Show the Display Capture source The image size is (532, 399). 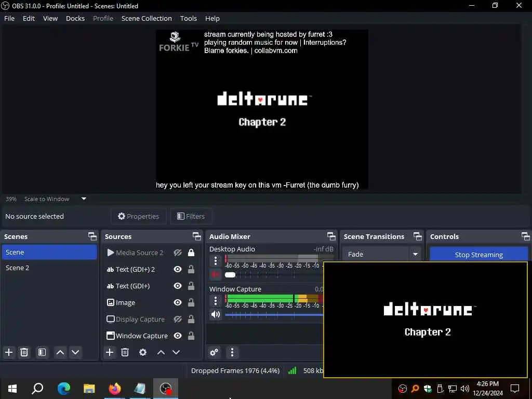[x=178, y=320]
